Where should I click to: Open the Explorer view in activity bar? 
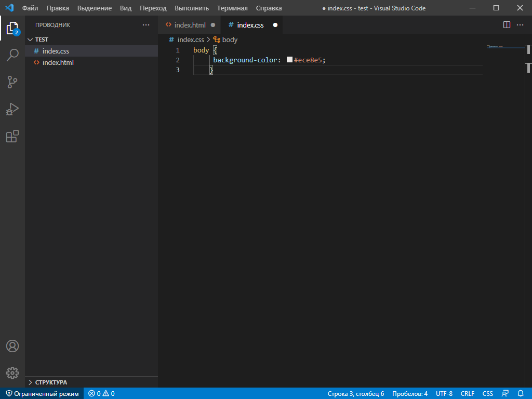12,28
